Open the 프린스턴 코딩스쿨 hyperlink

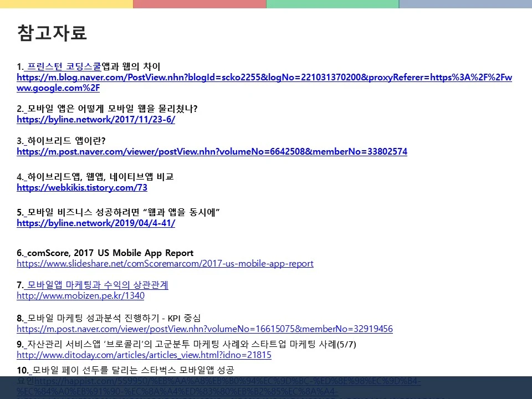tap(64, 66)
